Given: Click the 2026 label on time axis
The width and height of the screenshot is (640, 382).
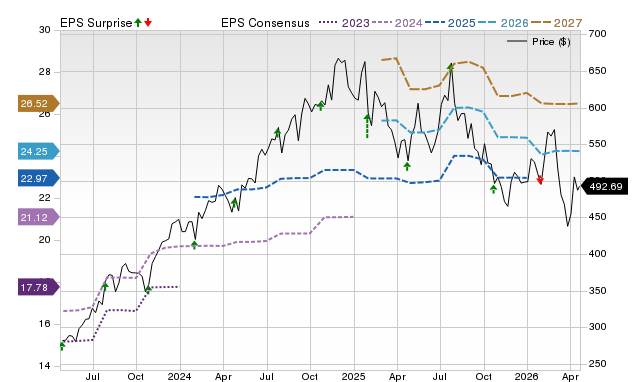Looking at the screenshot, I should pos(527,376).
